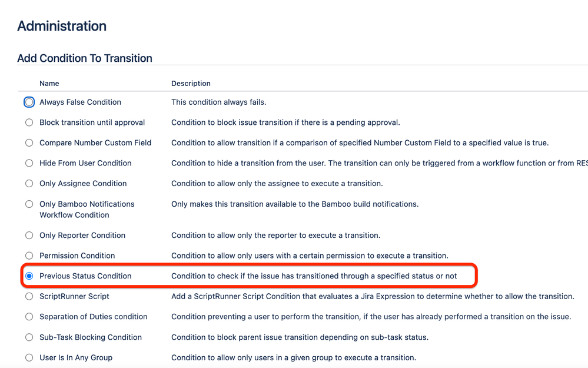Pick the Hide From User Condition radio
The height and width of the screenshot is (368, 588).
(29, 163)
